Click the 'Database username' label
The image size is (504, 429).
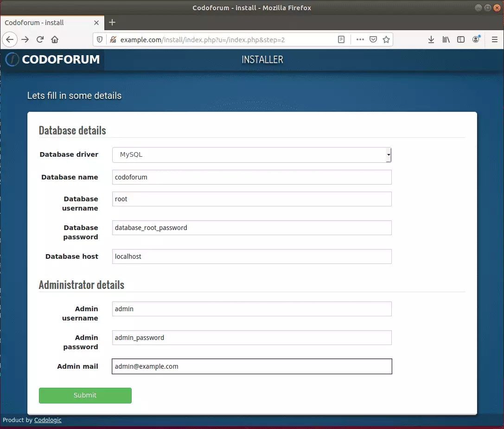(x=80, y=204)
